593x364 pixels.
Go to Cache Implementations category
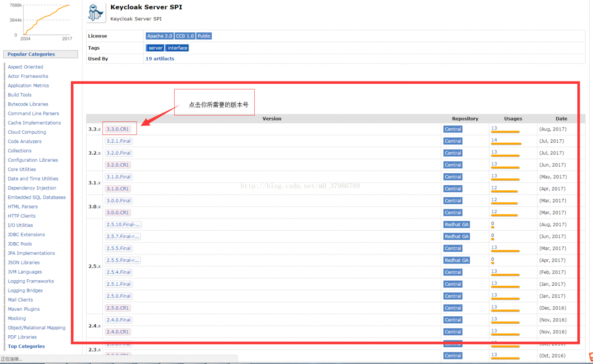[34, 123]
